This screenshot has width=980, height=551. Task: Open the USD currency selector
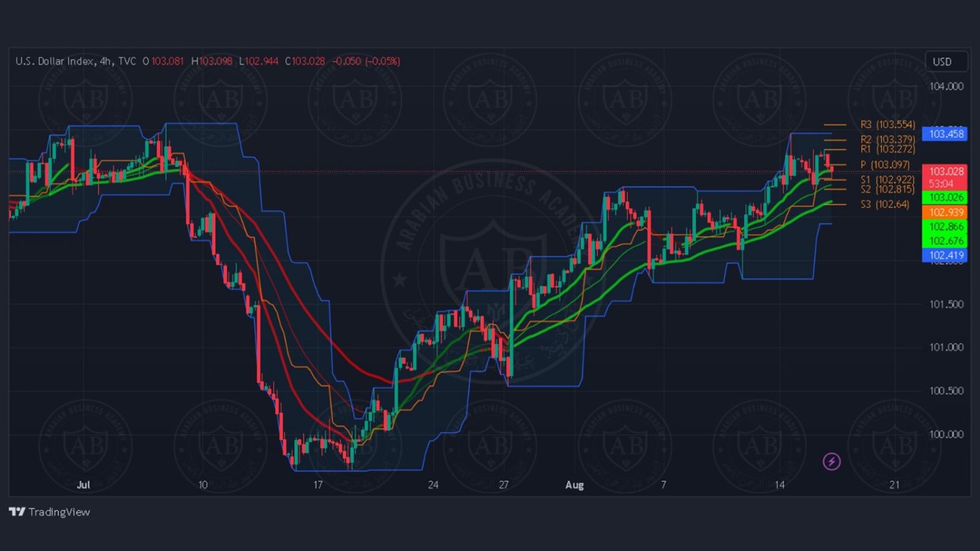pyautogui.click(x=942, y=61)
